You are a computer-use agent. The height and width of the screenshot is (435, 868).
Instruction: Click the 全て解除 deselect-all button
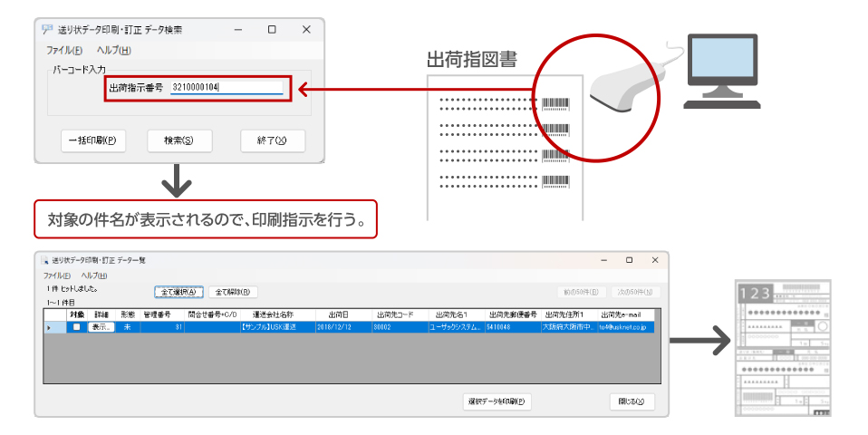click(x=234, y=292)
